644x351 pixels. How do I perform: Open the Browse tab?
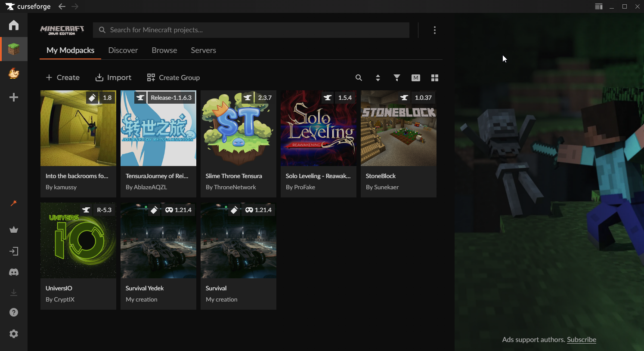(164, 50)
